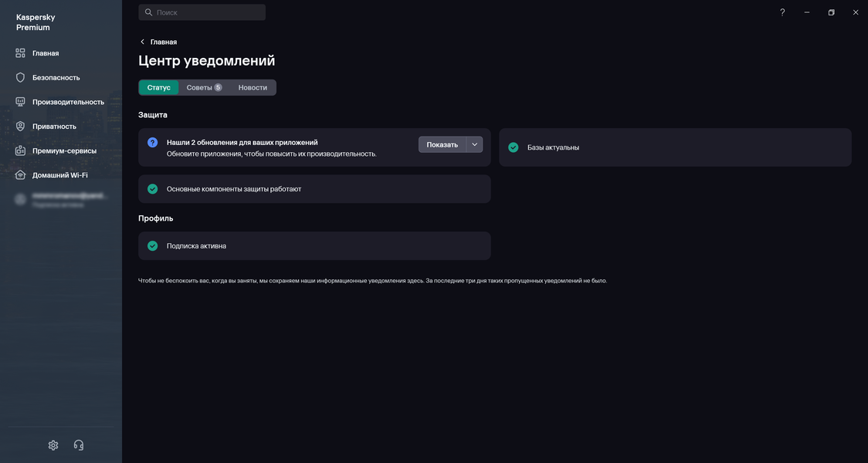Select the Статус tab

pyautogui.click(x=158, y=88)
